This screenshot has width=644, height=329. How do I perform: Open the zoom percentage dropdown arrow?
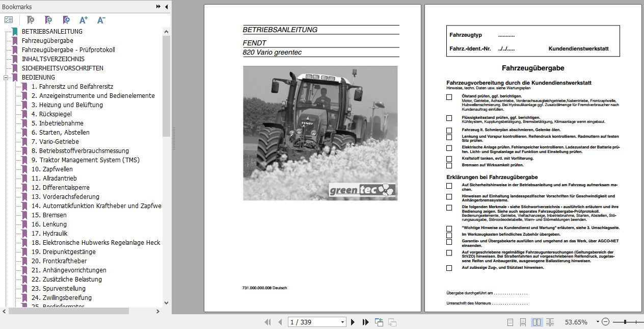[597, 322]
